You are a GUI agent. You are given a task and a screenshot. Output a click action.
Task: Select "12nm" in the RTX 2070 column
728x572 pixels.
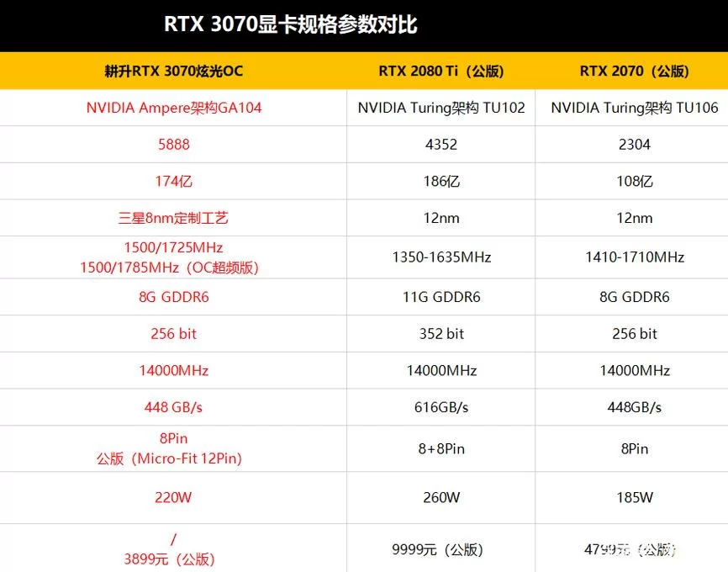634,218
